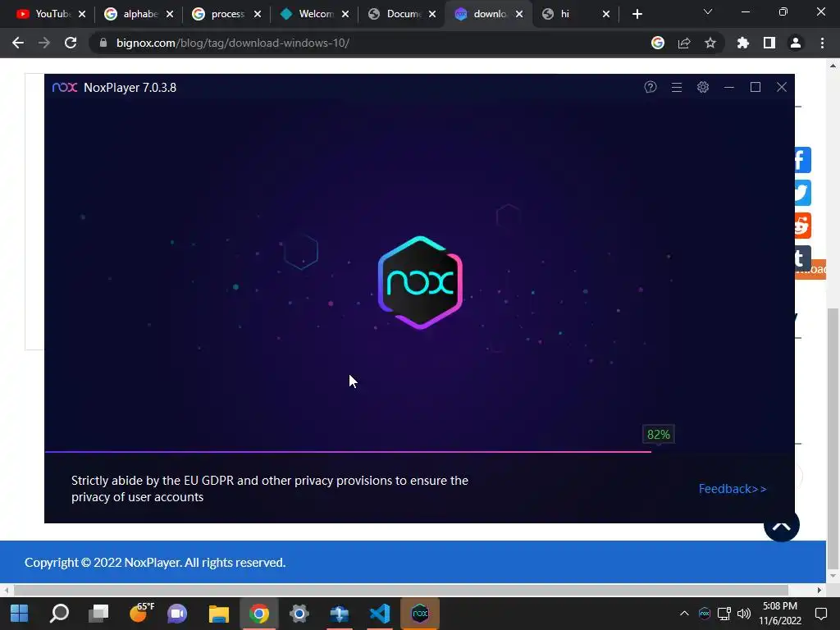Bookmark this page with star icon
Screen dimensions: 840x630
[710, 43]
